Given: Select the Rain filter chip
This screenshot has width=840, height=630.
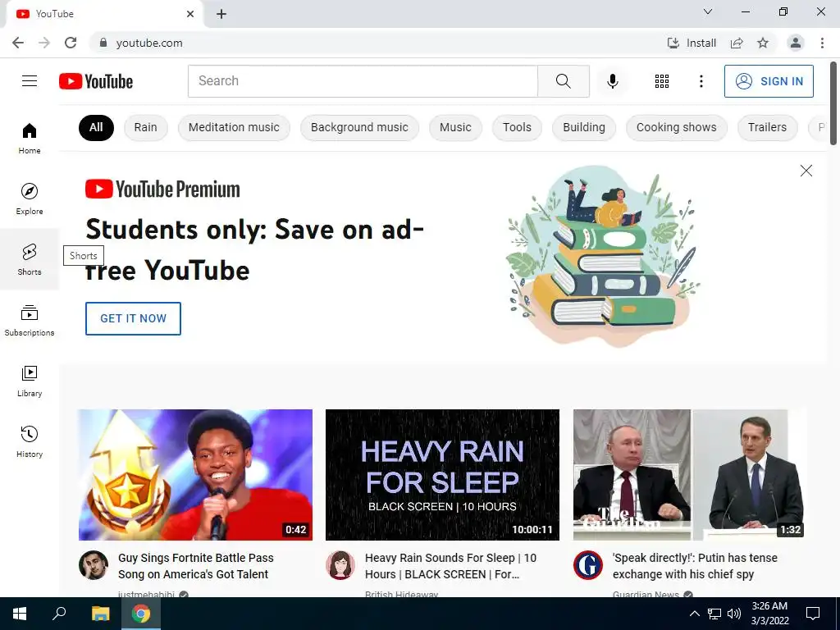Looking at the screenshot, I should tap(146, 127).
